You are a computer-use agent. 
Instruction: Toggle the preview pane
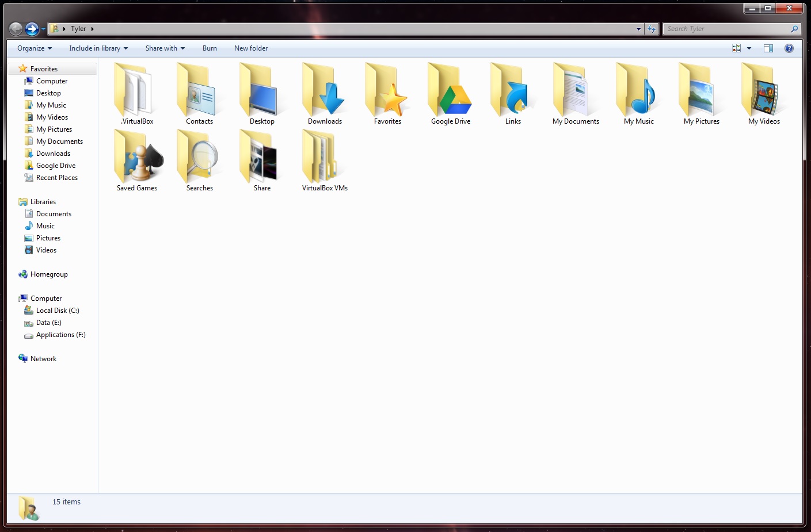click(768, 48)
